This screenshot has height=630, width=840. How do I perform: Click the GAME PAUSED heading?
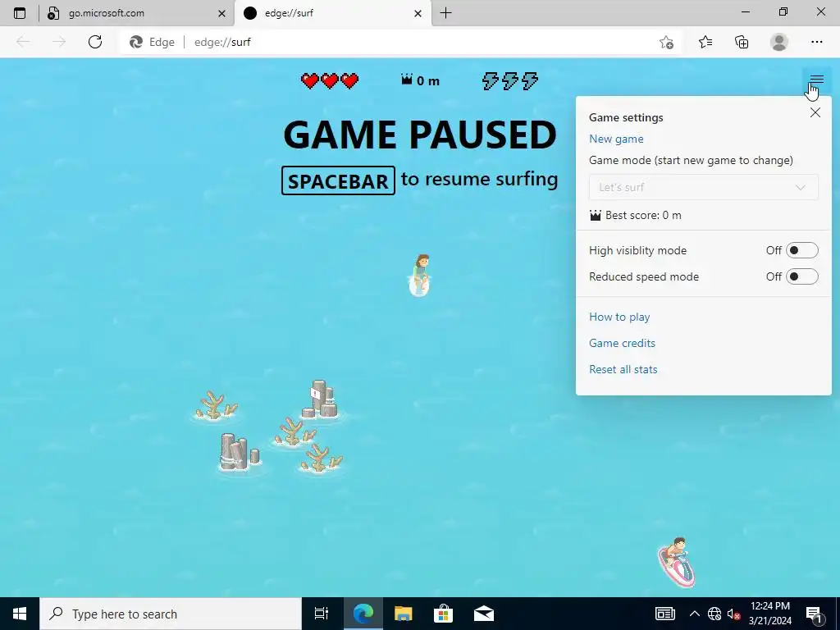(x=420, y=134)
